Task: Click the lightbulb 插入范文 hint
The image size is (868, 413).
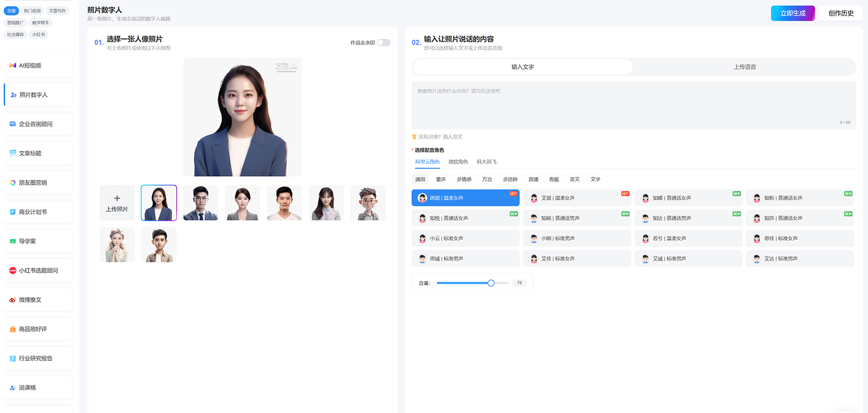Action: pyautogui.click(x=437, y=137)
